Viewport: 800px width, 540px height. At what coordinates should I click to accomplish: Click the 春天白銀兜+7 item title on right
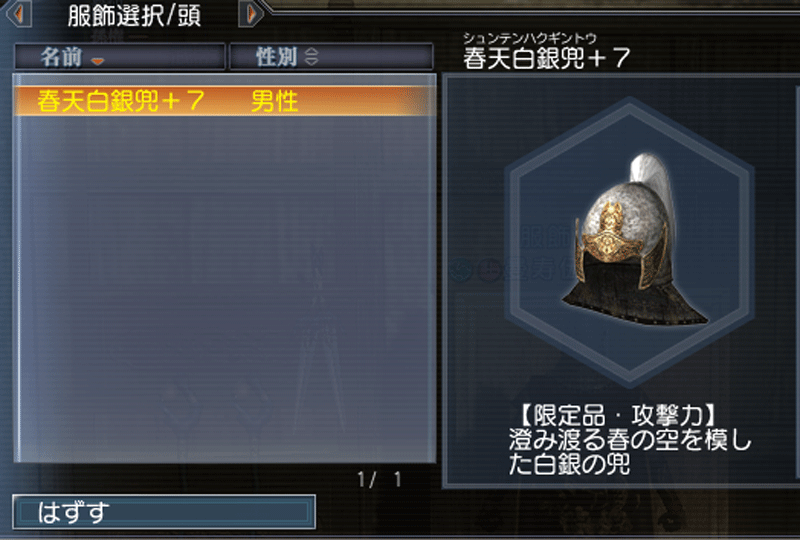point(546,58)
